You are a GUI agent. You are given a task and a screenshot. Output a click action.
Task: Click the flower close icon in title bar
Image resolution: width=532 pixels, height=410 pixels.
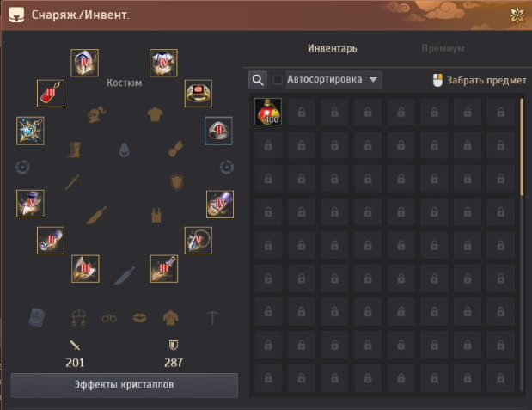coord(517,15)
